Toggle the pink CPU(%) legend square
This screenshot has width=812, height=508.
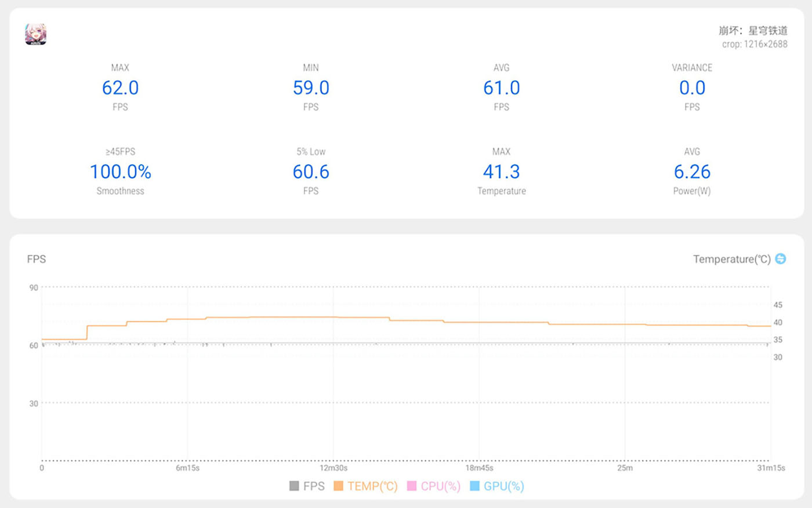(x=412, y=486)
